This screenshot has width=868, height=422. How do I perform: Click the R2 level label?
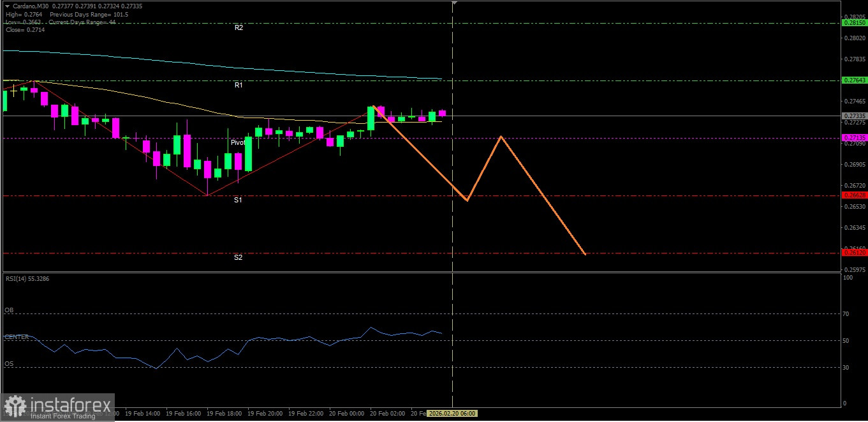[239, 28]
